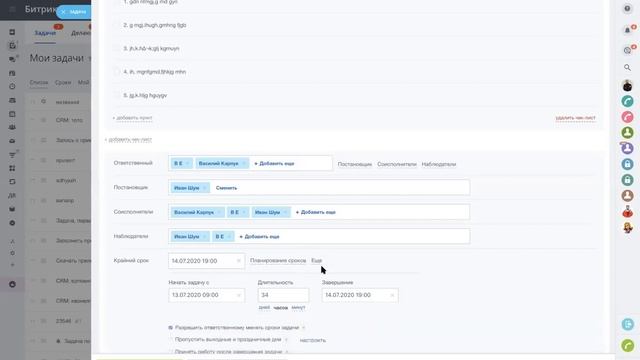Check checklist item 5 checkbox
640x360 pixels.
pos(116,95)
